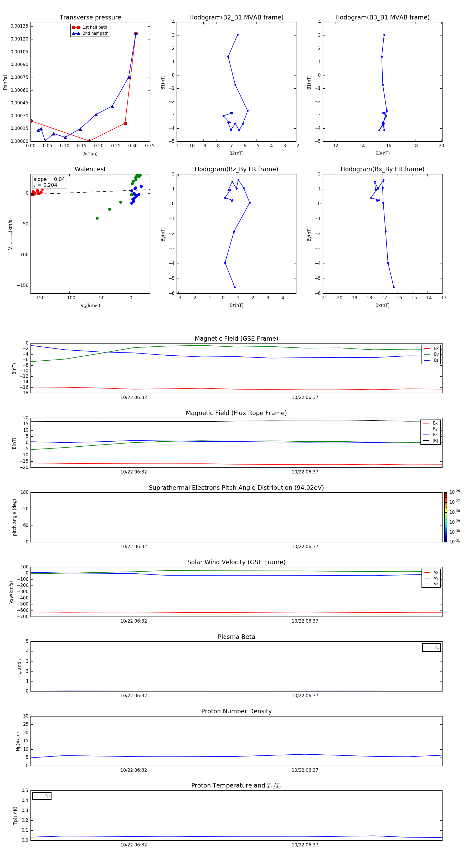Click the Bz legend entry in GSE Frame plot

click(431, 360)
